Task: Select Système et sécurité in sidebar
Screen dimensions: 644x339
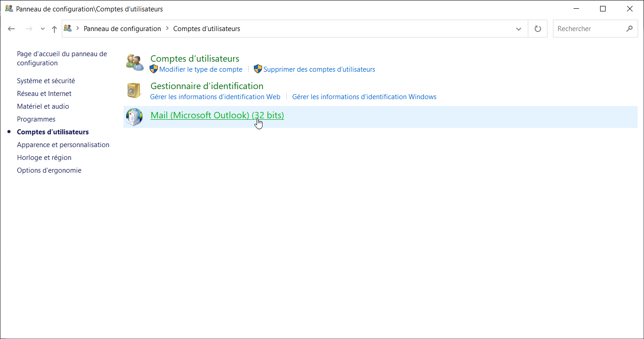Action: 46,81
